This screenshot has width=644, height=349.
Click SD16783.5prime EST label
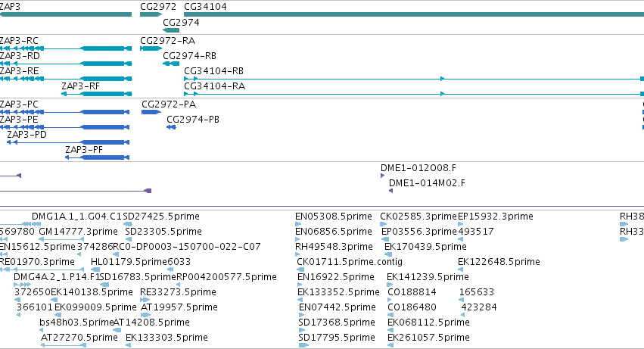coord(137,277)
